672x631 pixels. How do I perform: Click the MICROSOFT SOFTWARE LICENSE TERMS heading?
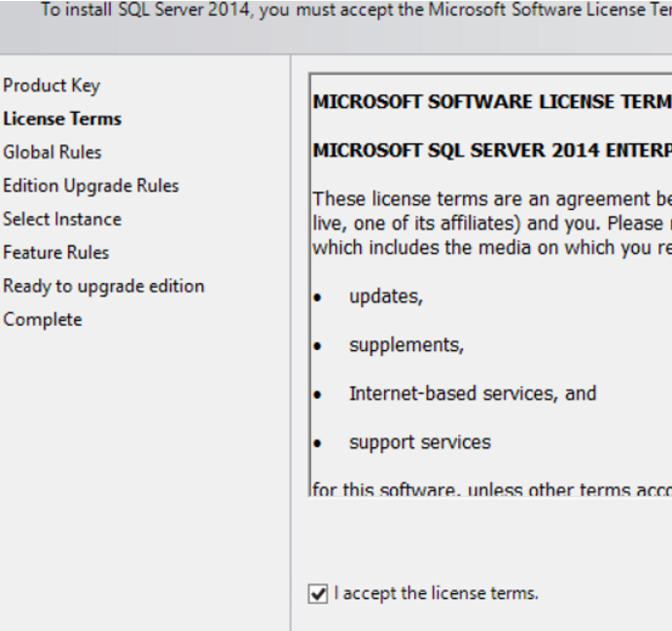coord(492,102)
